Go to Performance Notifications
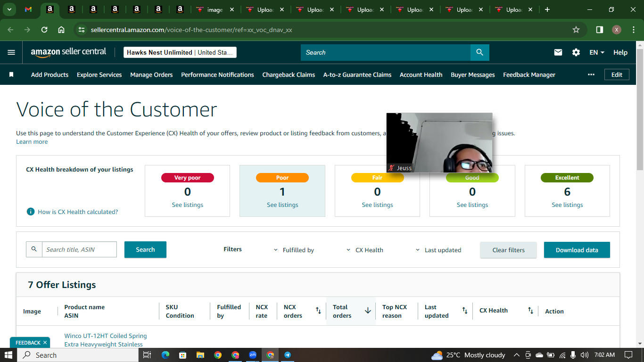The height and width of the screenshot is (362, 644). 217,74
